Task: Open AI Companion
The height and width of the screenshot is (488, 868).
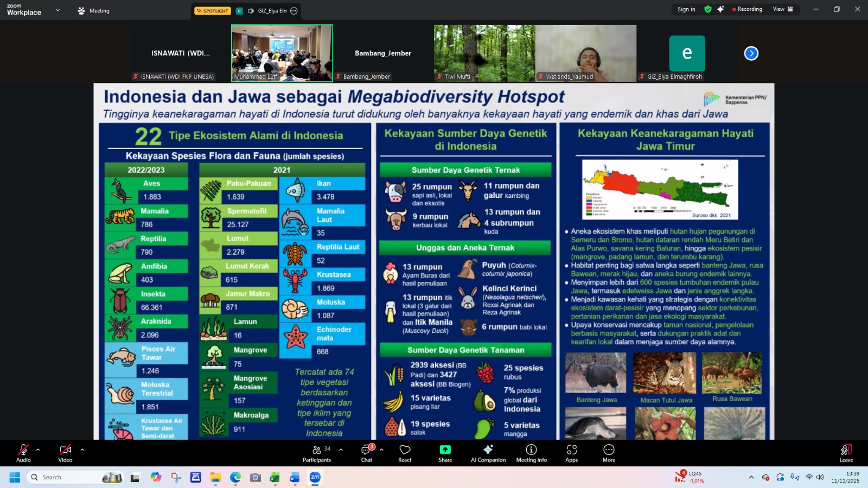Action: tap(488, 453)
